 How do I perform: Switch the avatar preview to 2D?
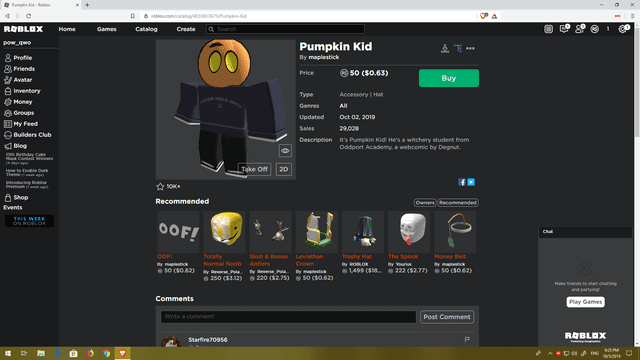284,169
